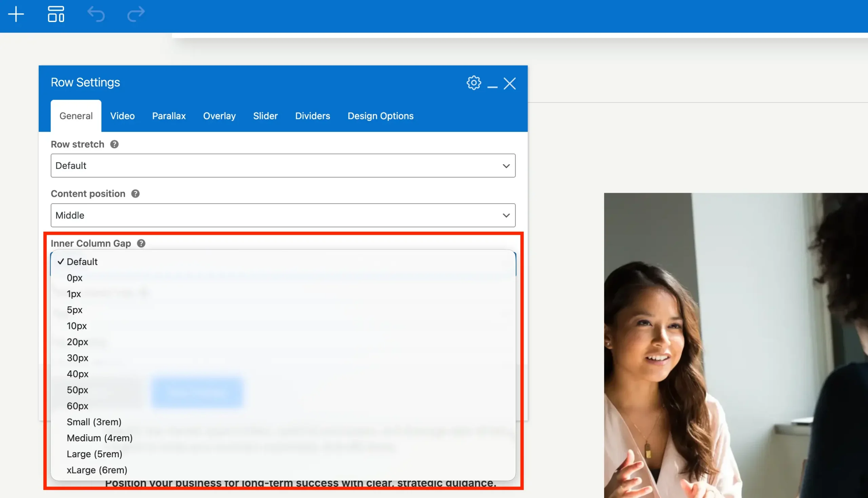Choose Medium (4rem) from list
The image size is (868, 498).
pyautogui.click(x=99, y=438)
